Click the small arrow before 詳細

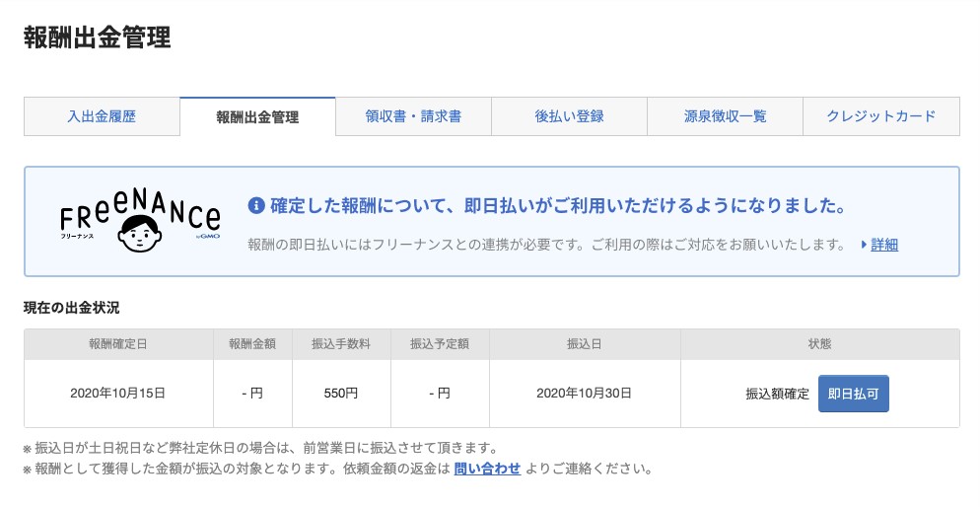pyautogui.click(x=864, y=244)
